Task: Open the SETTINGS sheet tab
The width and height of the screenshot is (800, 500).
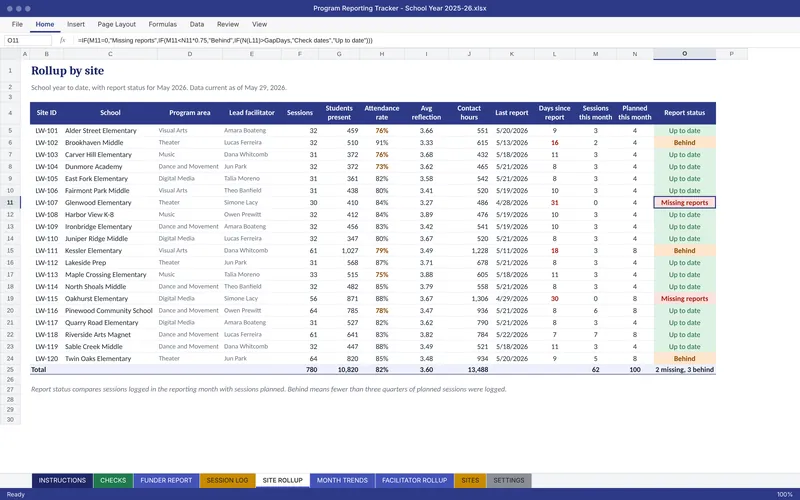Action: coord(509,481)
